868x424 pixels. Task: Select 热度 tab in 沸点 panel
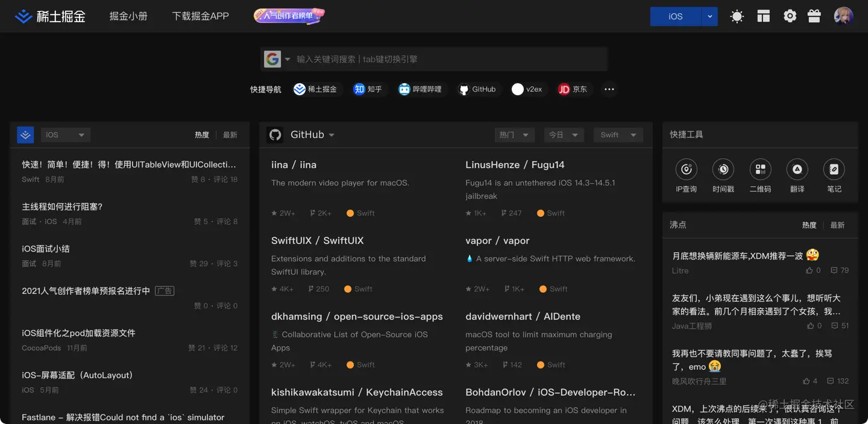(809, 225)
